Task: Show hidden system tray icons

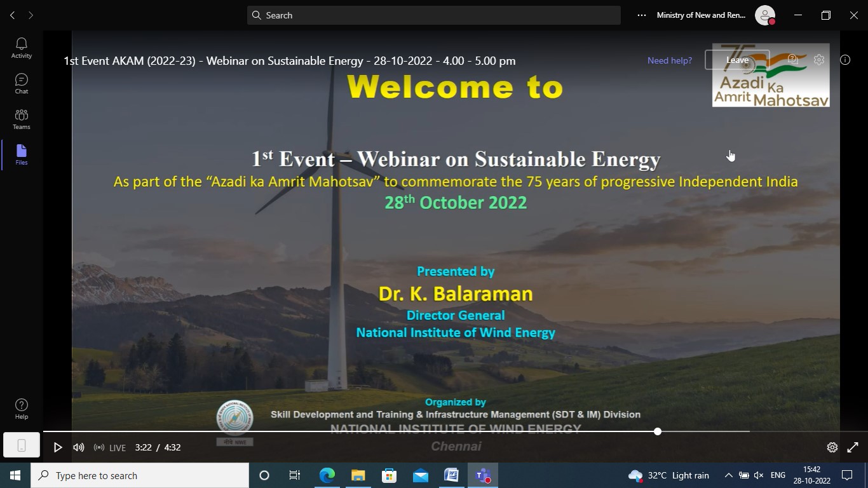Action: (728, 475)
